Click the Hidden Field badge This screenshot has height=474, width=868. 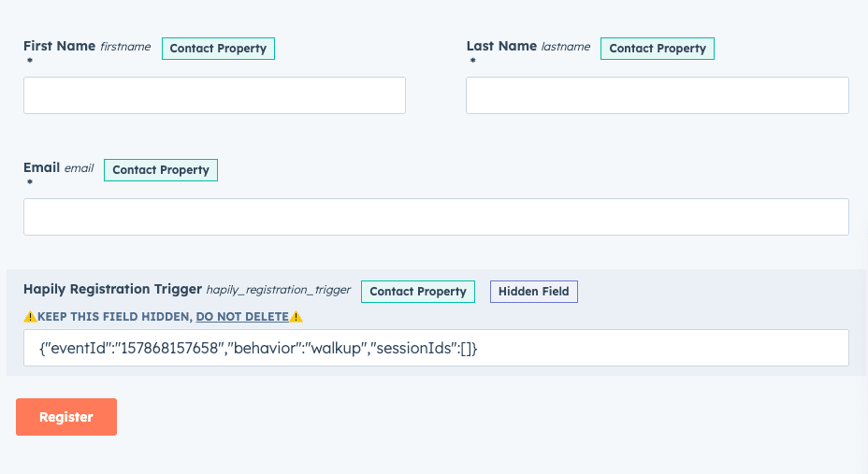pos(534,292)
